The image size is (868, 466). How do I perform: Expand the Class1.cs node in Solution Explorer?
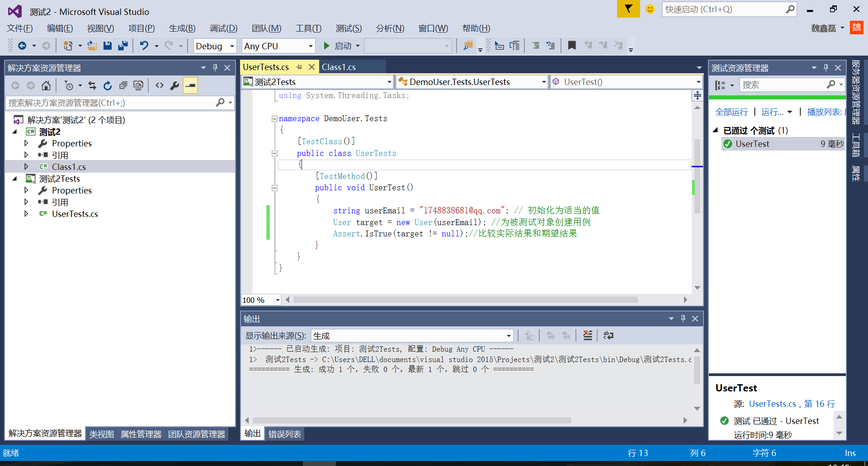(26, 167)
